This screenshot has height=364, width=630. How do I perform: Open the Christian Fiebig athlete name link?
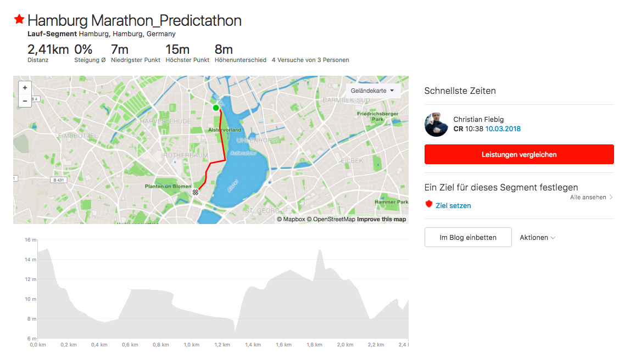coord(478,119)
